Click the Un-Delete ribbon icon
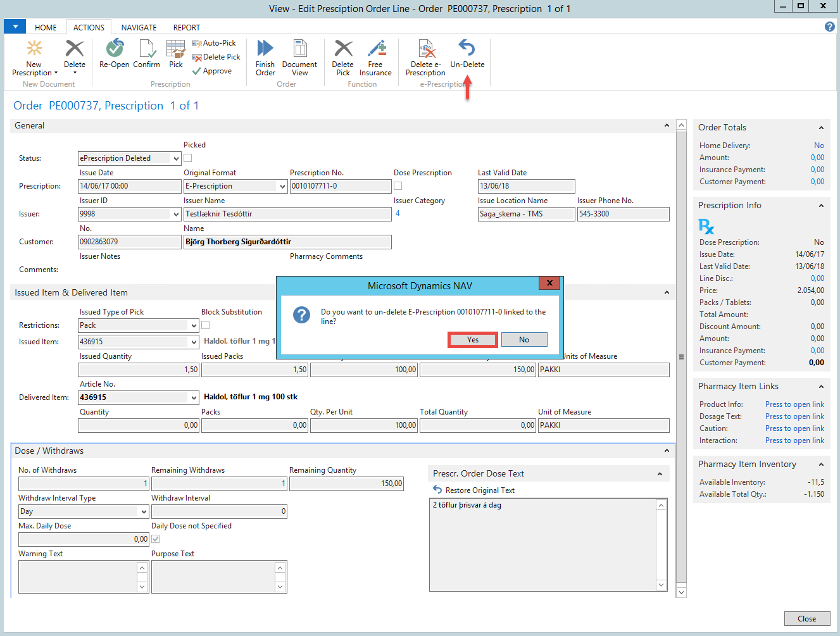Viewport: 840px width, 636px height. coord(467,49)
